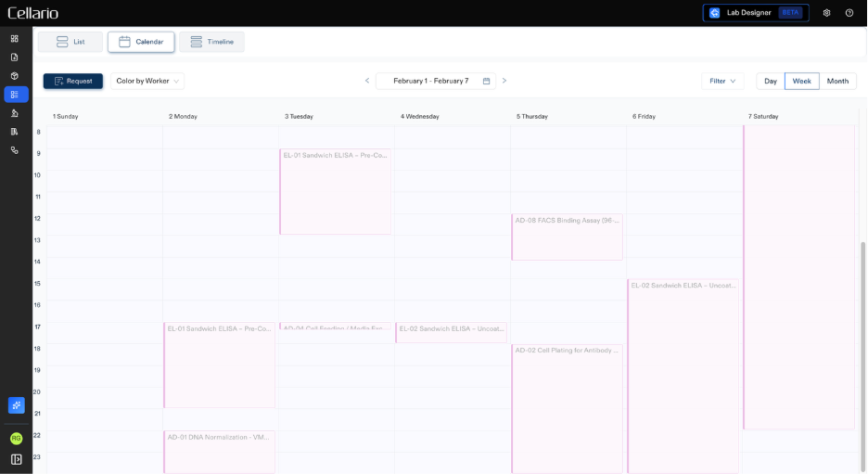The image size is (868, 474).
Task: Click the Request button
Action: tap(73, 81)
